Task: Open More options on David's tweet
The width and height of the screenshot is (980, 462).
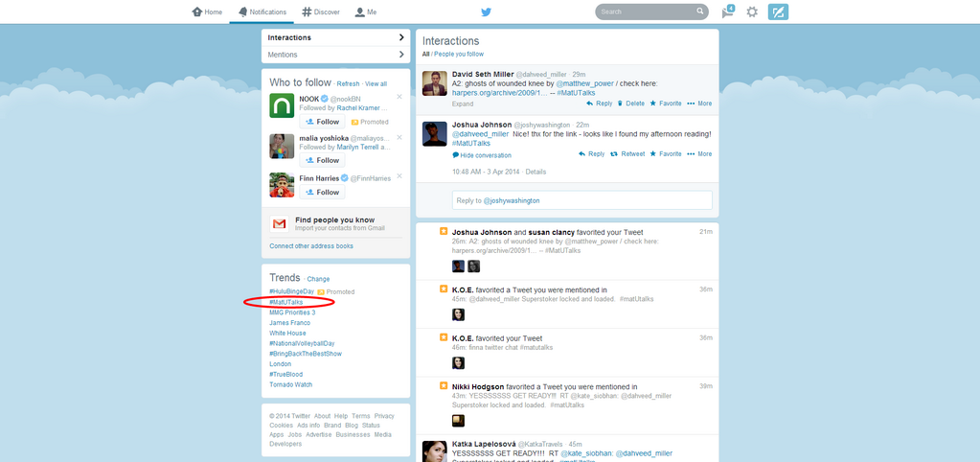Action: [699, 104]
